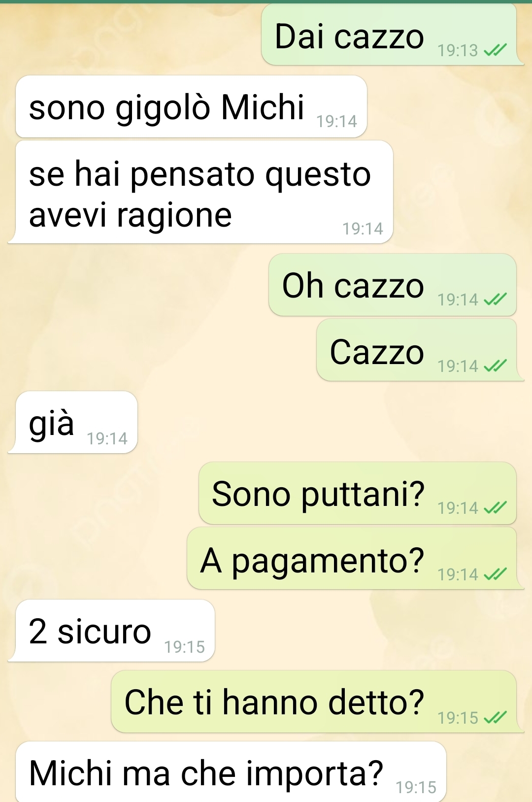The image size is (532, 802).
Task: Tap the read ticks on 'Sono puttani?'
Action: (495, 507)
